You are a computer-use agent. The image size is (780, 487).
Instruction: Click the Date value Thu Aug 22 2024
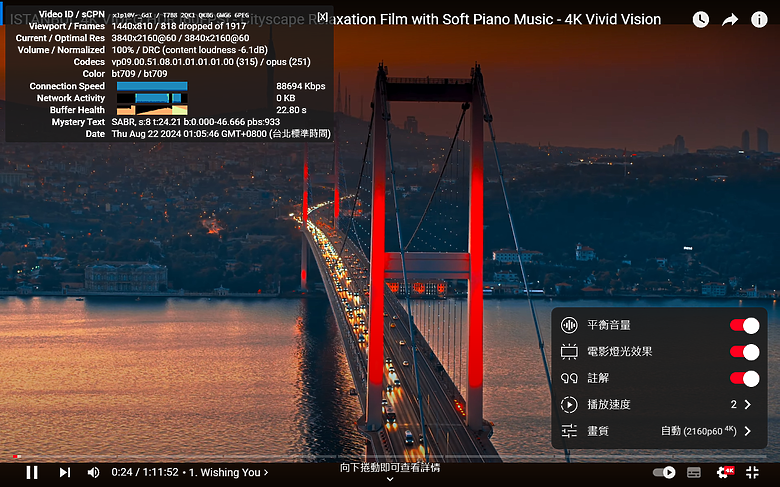[221, 134]
